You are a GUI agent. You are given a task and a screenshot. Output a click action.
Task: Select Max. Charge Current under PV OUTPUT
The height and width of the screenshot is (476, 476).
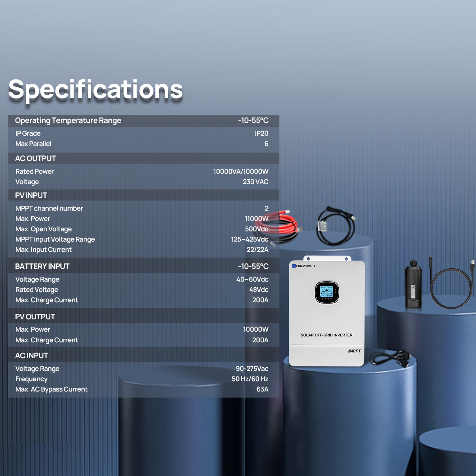46,340
